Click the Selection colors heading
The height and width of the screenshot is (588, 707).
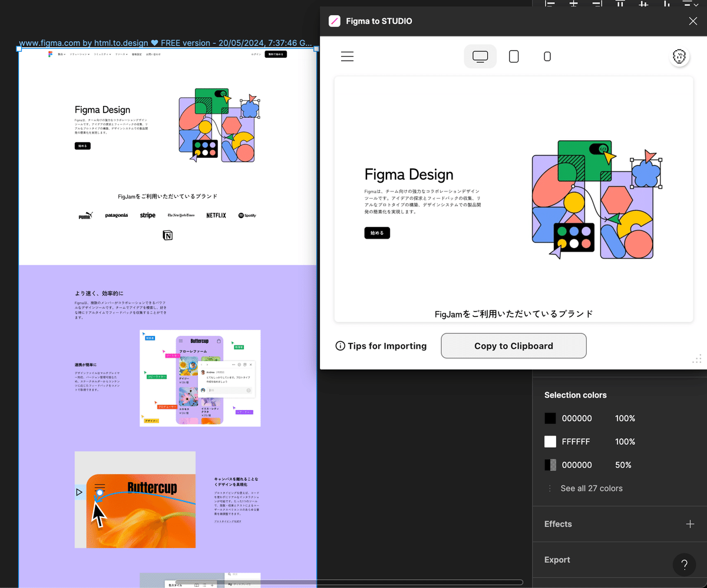pyautogui.click(x=576, y=395)
